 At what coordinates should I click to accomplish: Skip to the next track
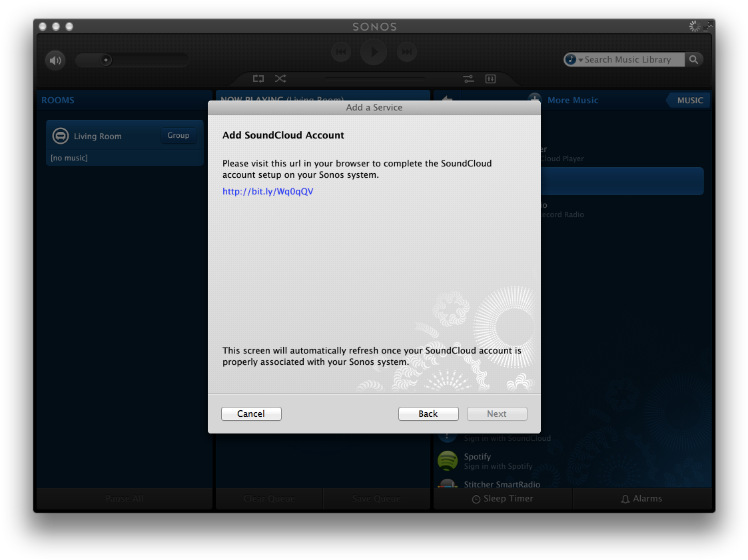click(x=406, y=52)
